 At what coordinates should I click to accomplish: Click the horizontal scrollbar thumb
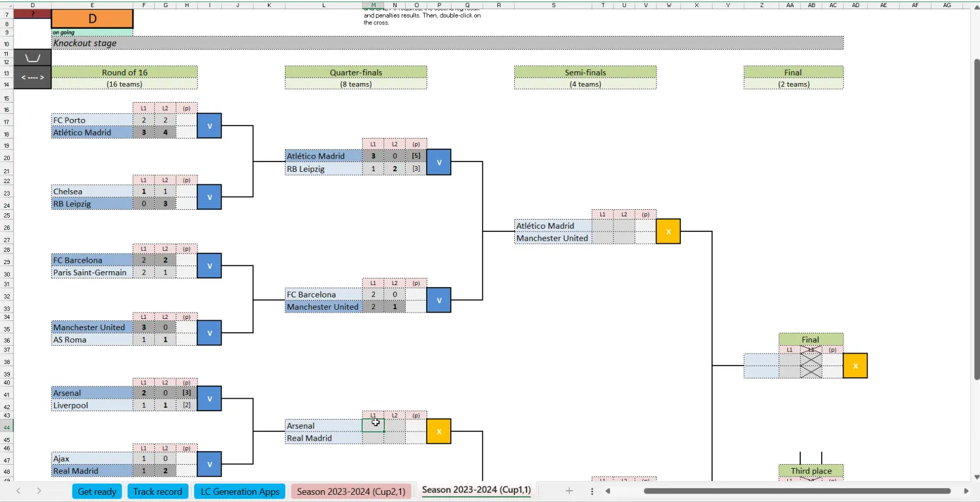[x=797, y=491]
